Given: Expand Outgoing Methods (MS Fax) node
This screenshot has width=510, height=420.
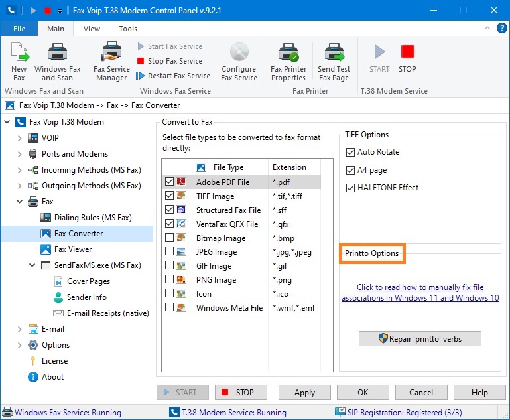Looking at the screenshot, I should (19, 186).
